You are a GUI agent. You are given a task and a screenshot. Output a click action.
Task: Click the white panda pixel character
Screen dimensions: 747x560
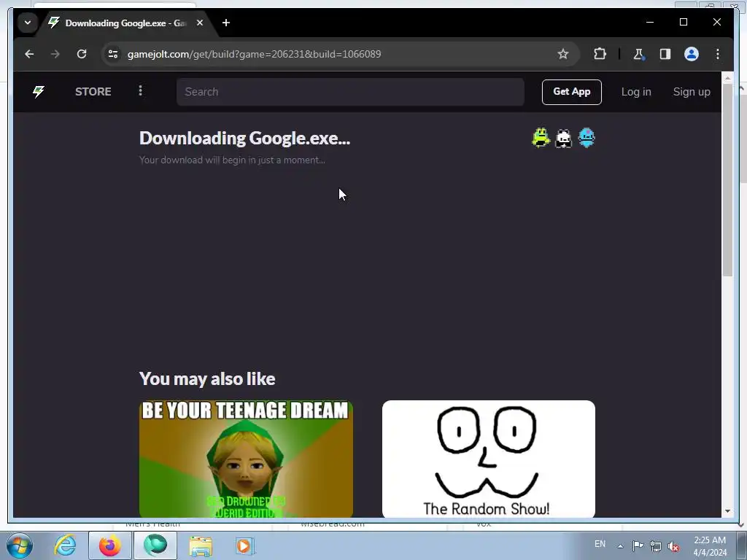564,139
